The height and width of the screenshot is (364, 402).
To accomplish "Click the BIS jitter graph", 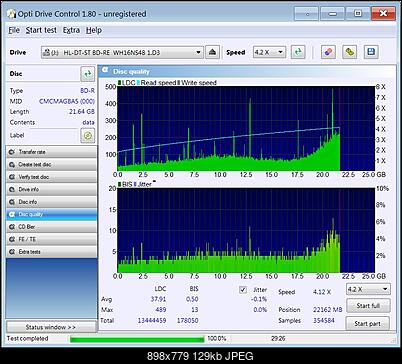I will pyautogui.click(x=246, y=230).
